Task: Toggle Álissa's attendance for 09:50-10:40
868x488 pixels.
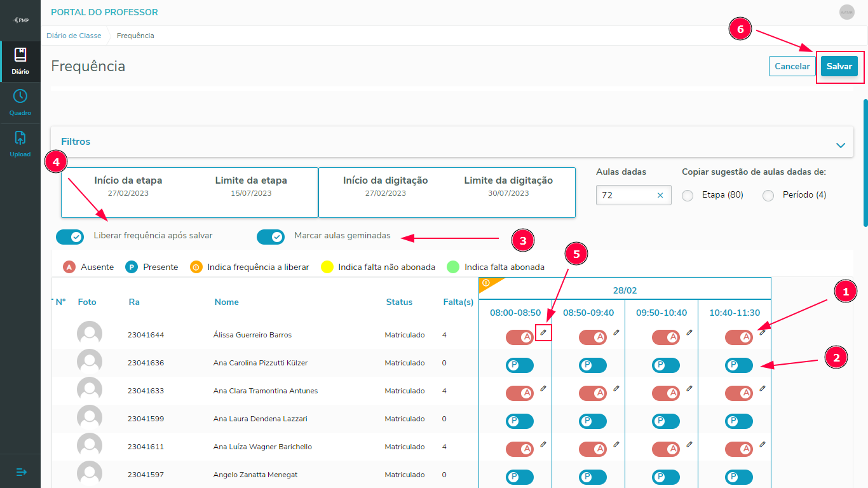Action: [666, 337]
